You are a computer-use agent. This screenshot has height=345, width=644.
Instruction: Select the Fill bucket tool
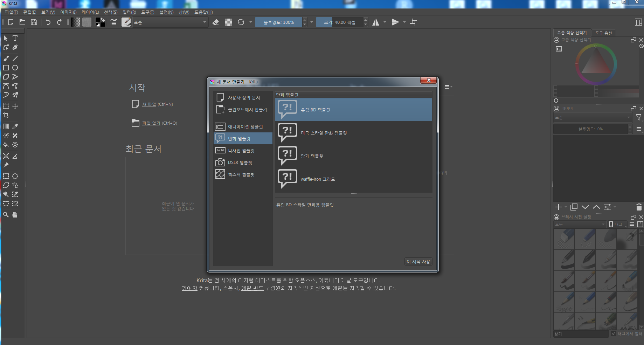pos(6,145)
